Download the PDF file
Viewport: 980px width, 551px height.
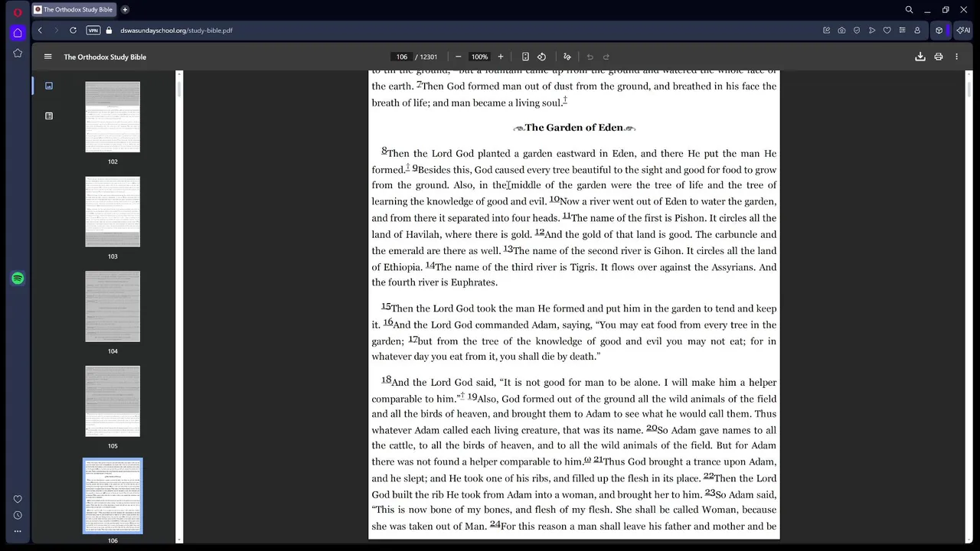[920, 57]
